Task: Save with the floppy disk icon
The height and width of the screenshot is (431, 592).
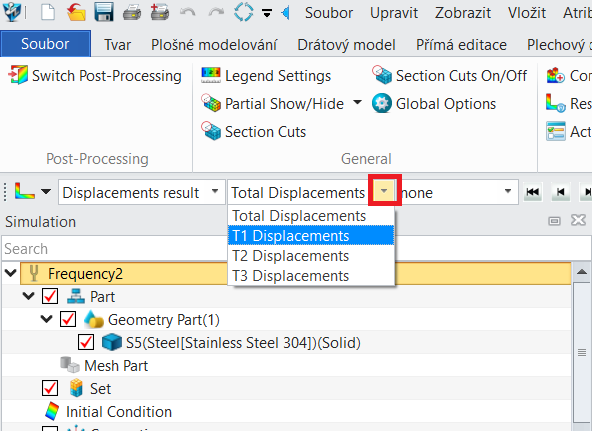Action: [x=104, y=12]
